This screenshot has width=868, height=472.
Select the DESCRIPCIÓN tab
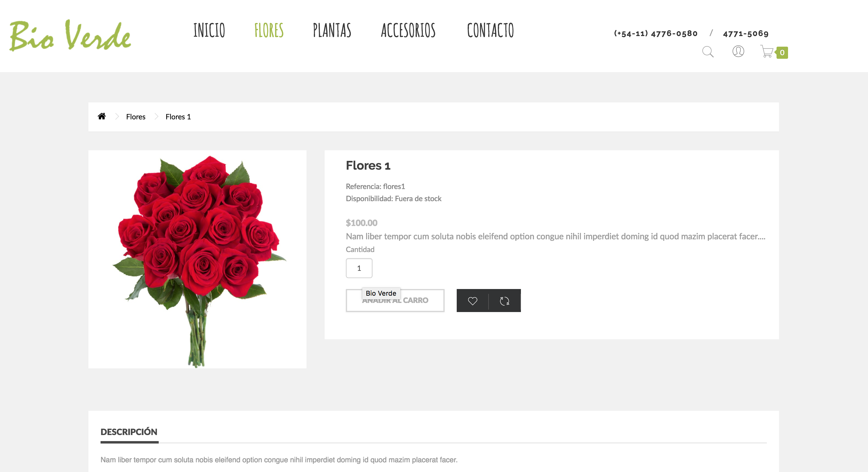coord(129,432)
